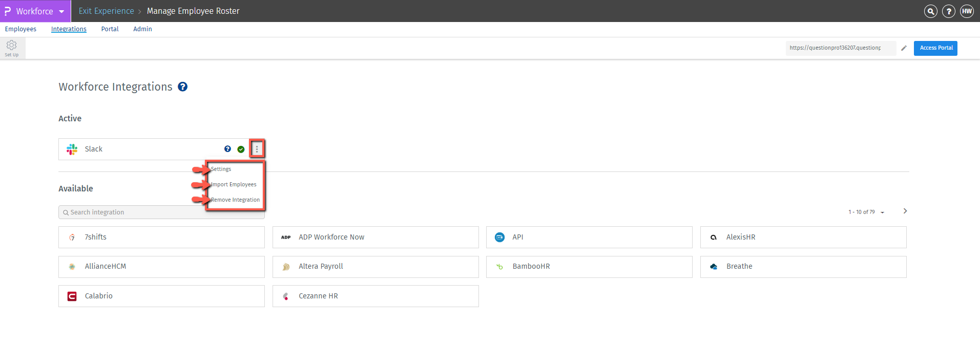The width and height of the screenshot is (980, 345).
Task: Switch to the Integrations tab
Action: coord(69,29)
